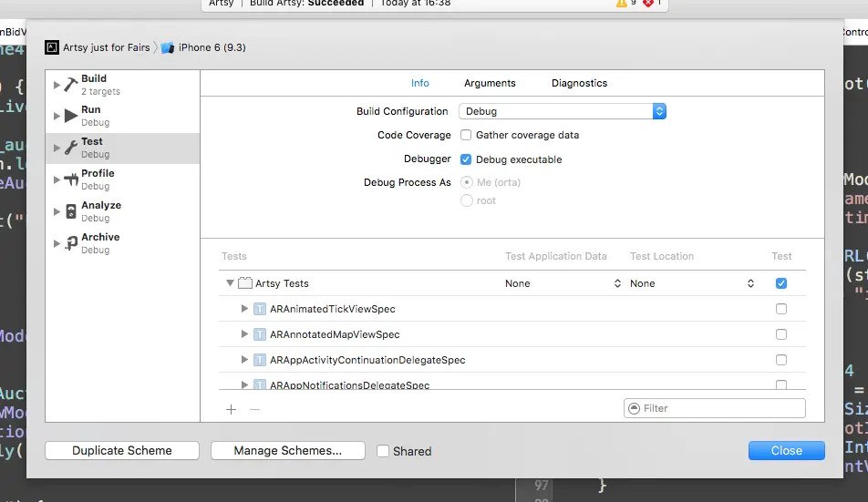
Task: Expand ARAppActivityContinuationDelegateSpec test row
Action: click(244, 359)
